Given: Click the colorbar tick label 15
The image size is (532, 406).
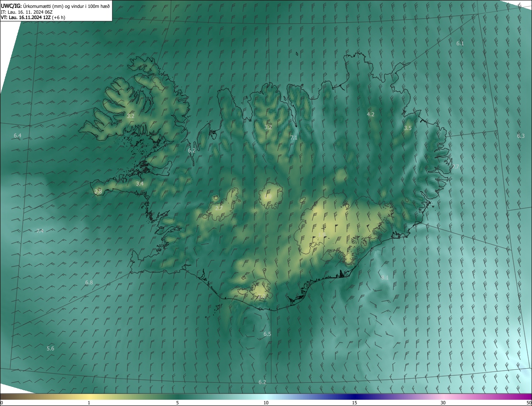Looking at the screenshot, I should coord(355,403).
